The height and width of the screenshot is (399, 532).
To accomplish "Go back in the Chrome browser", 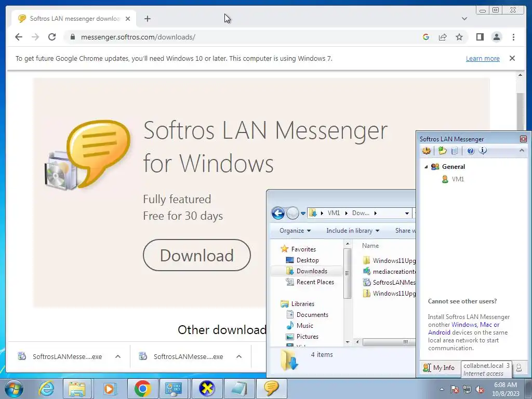I will pyautogui.click(x=19, y=37).
